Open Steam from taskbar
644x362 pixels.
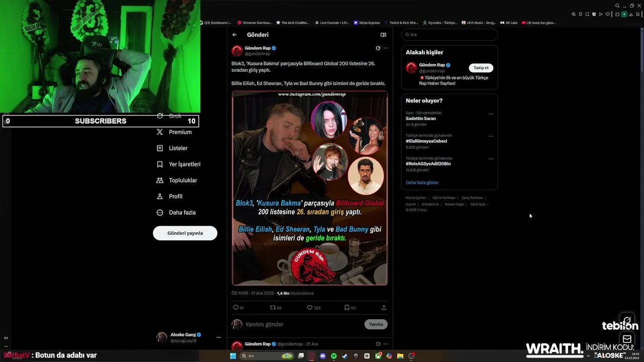coord(345,356)
